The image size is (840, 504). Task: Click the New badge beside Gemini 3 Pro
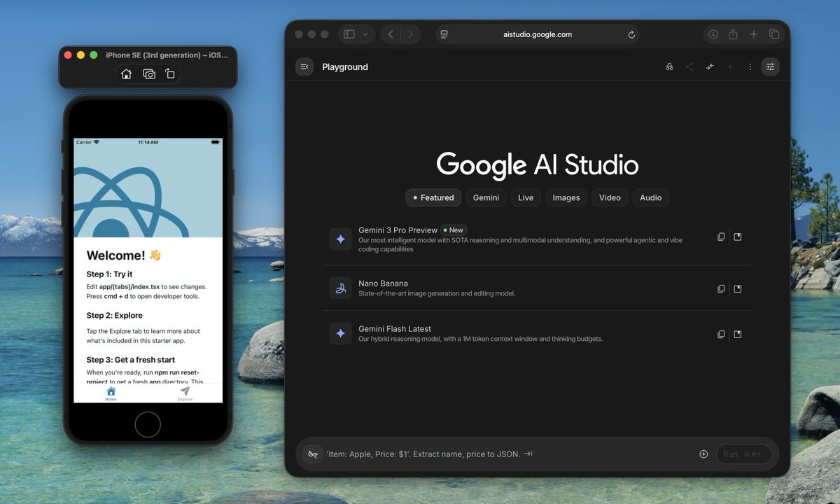(454, 230)
